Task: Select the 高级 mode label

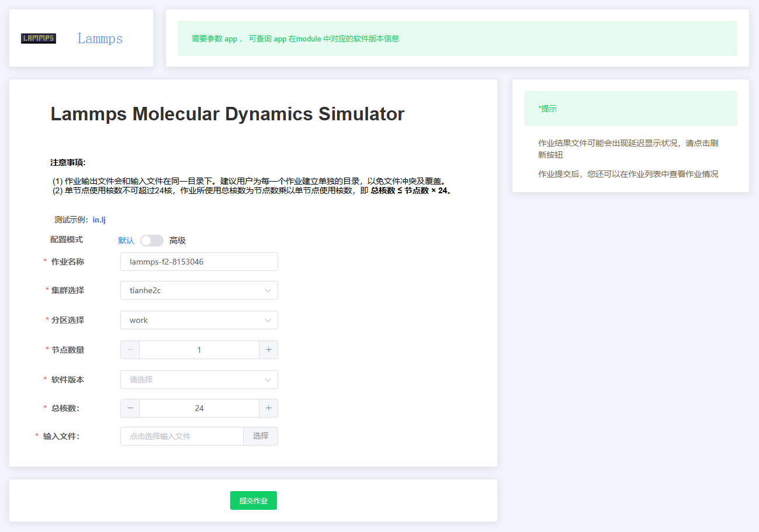Action: (178, 241)
